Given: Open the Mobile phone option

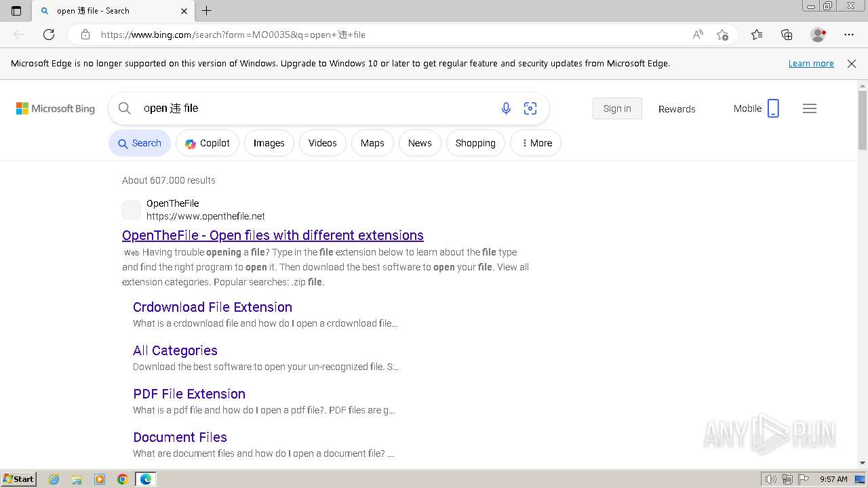Looking at the screenshot, I should [756, 108].
